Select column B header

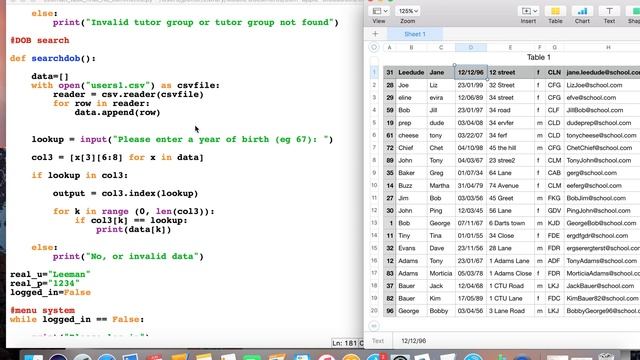click(411, 47)
